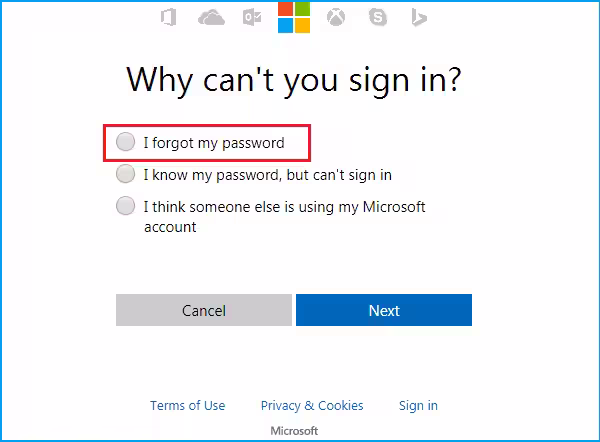Click the Skype icon
The width and height of the screenshot is (600, 442).
coord(378,17)
